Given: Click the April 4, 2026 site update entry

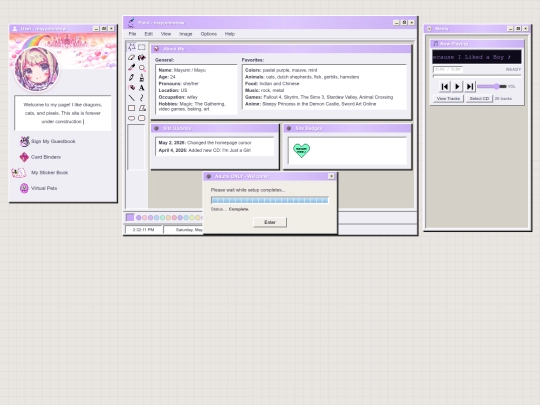Looking at the screenshot, I should pos(205,150).
